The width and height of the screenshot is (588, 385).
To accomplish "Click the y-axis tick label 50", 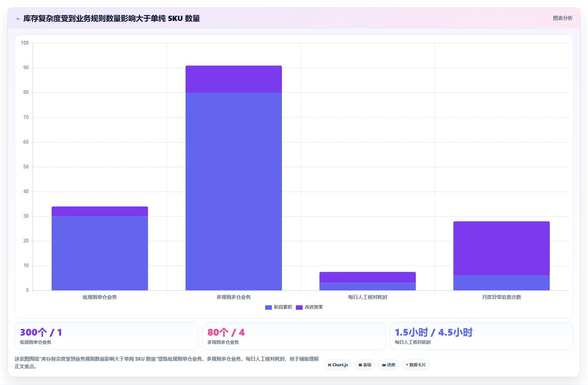I will [26, 167].
